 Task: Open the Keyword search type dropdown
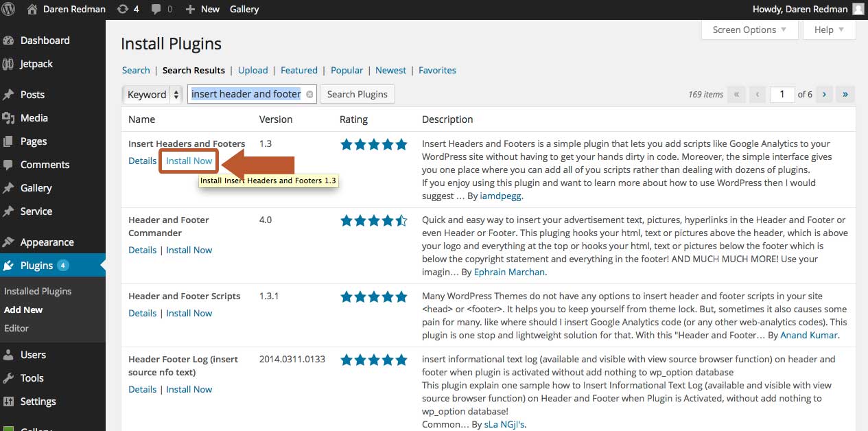tap(152, 95)
